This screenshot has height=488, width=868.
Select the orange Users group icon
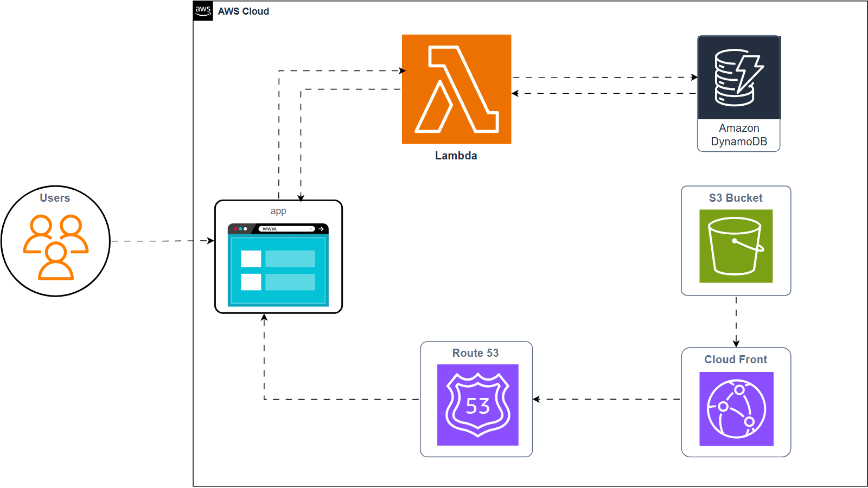[55, 247]
